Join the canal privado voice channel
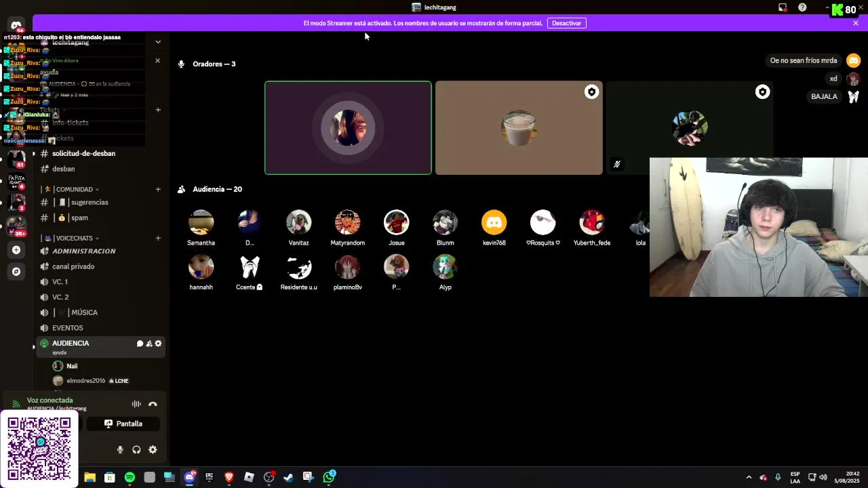Screen dimensions: 868x488 point(101,266)
